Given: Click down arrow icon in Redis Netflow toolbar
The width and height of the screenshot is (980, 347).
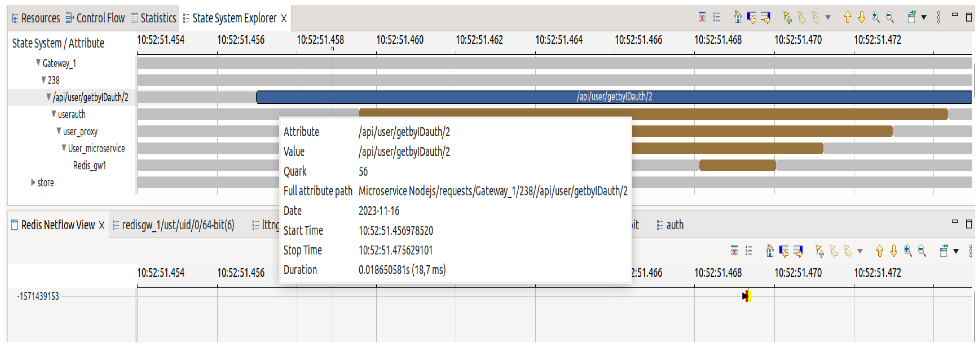Looking at the screenshot, I should click(x=894, y=251).
